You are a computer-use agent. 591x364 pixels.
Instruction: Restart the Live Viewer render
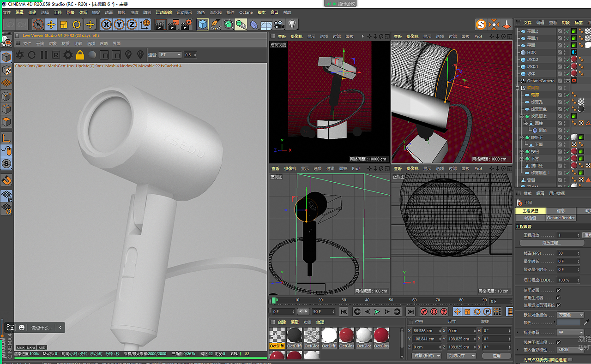32,55
